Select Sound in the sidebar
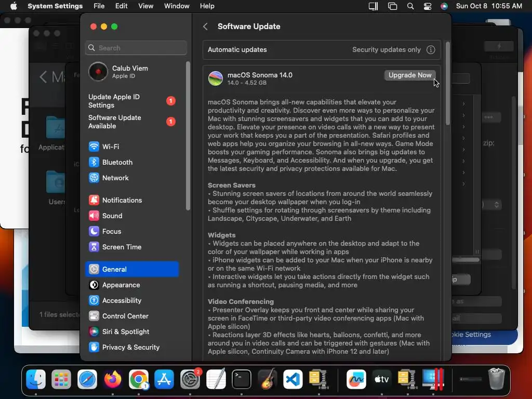The width and height of the screenshot is (532, 399). [x=132, y=216]
